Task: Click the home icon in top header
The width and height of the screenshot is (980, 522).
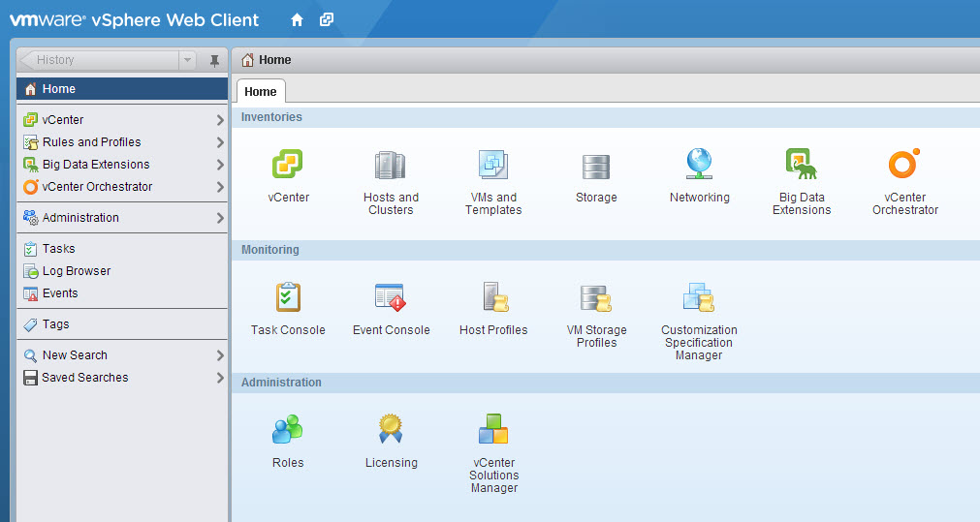Action: (297, 20)
